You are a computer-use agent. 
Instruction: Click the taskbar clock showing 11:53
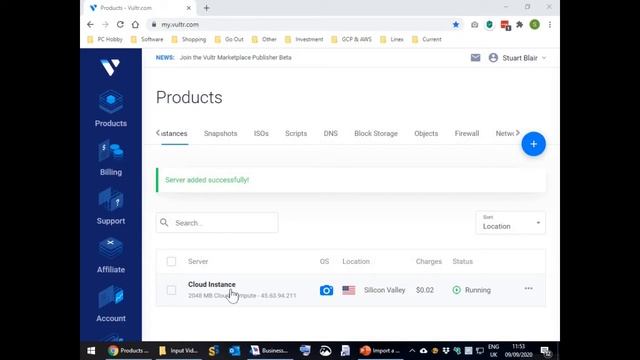pos(518,351)
